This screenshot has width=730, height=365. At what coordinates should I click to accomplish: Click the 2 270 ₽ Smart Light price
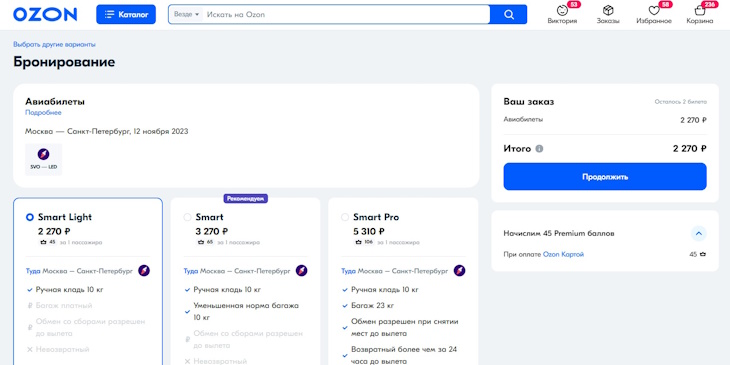[x=54, y=231]
